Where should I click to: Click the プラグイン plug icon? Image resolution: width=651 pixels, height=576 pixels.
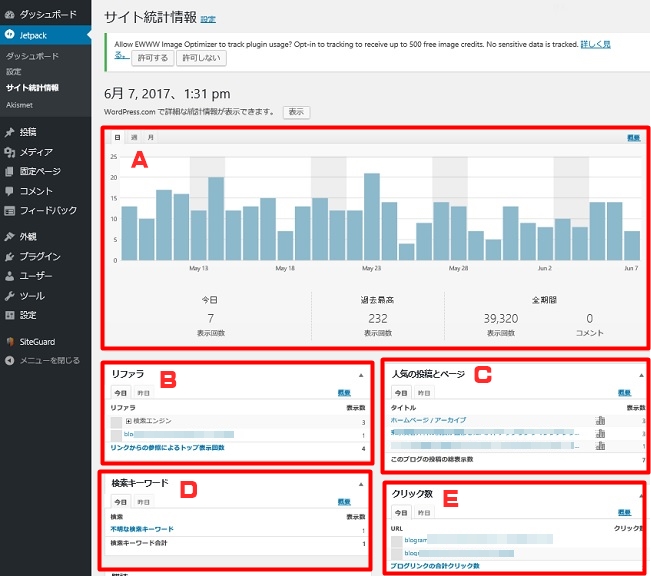[10, 257]
